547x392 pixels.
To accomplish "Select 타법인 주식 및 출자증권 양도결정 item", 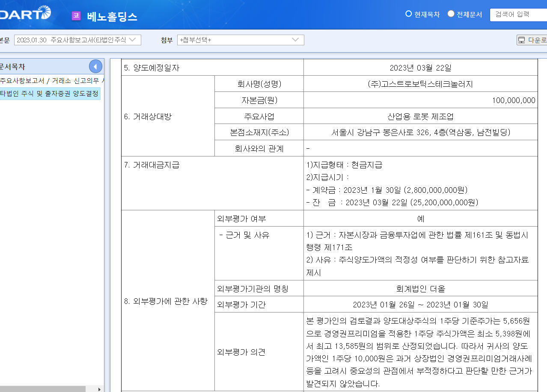I will 50,94.
